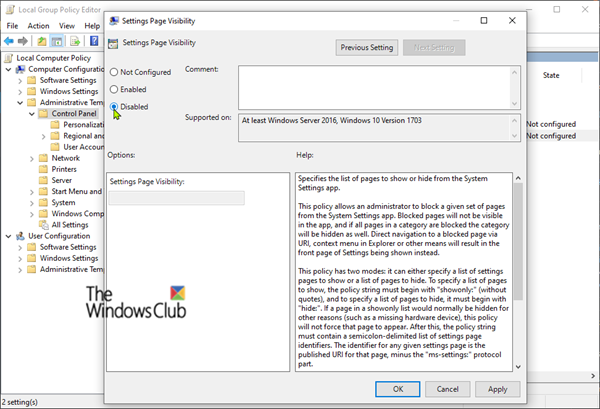Confirm with the OK button
600x409 pixels.
[398, 389]
